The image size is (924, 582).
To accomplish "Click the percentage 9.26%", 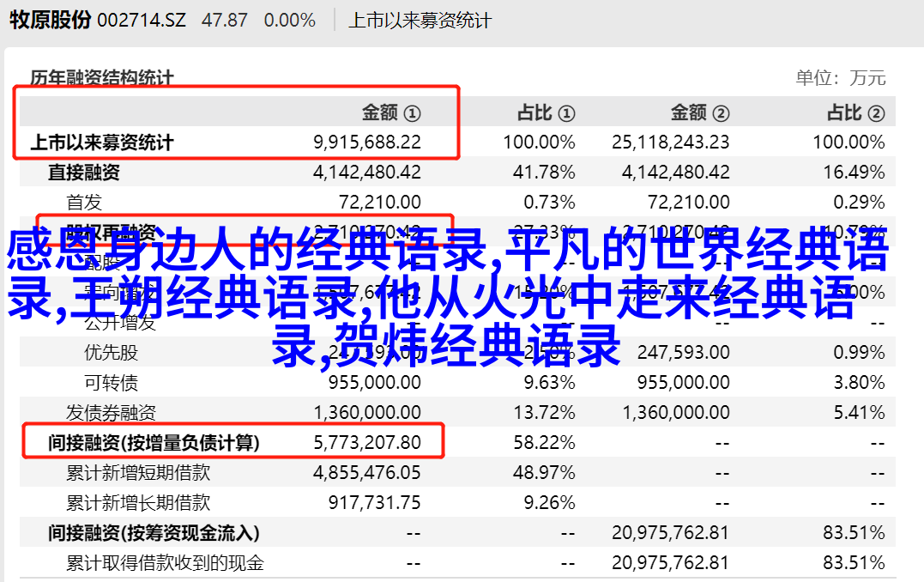I will pyautogui.click(x=549, y=503).
